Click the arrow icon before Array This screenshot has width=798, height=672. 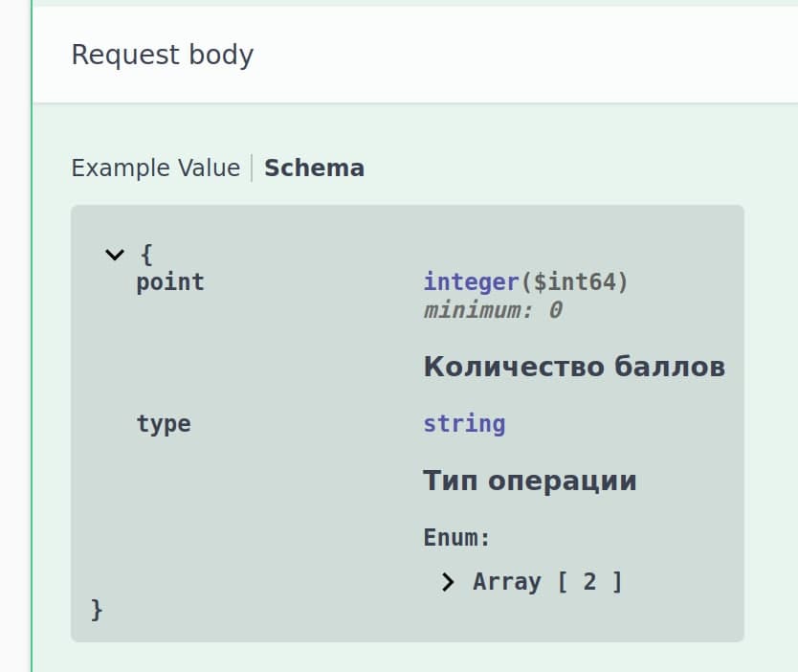[x=448, y=581]
